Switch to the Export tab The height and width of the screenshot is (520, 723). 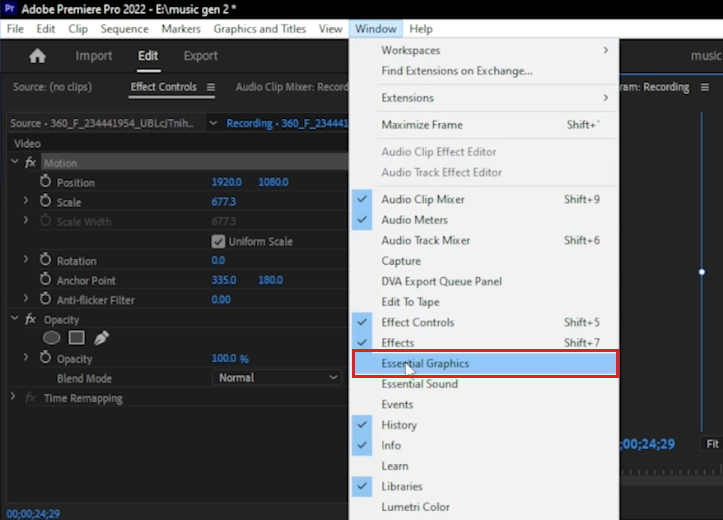[x=201, y=56]
